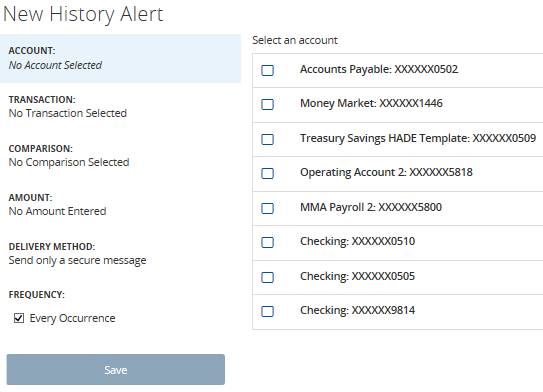Tick the Treasury Savings HADE Template checkbox
The height and width of the screenshot is (392, 543).
(267, 139)
